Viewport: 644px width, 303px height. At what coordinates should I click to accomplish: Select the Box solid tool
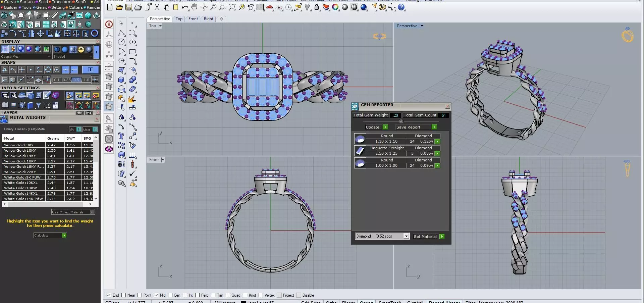(121, 80)
